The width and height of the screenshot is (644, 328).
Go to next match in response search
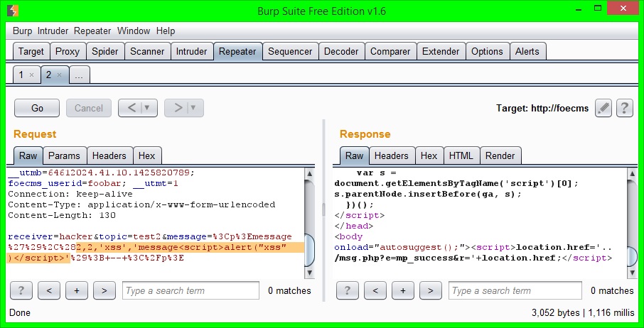(430, 290)
